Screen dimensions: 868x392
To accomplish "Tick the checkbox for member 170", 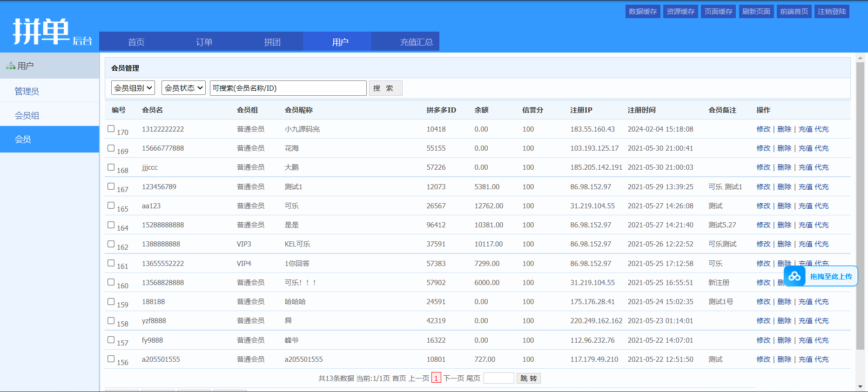I will point(111,128).
